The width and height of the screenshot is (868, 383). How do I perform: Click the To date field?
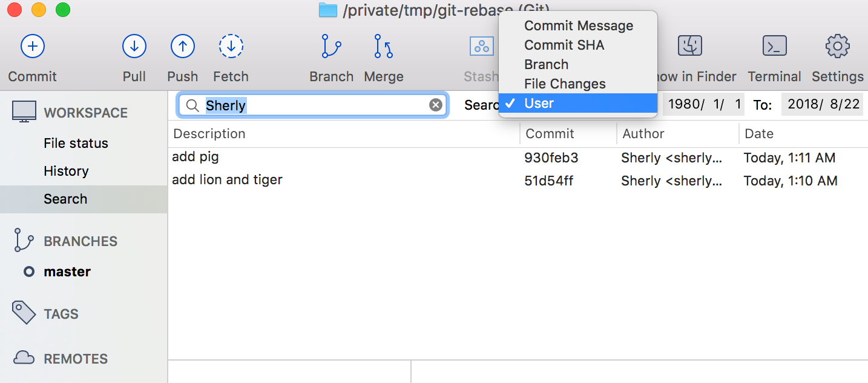tap(823, 104)
